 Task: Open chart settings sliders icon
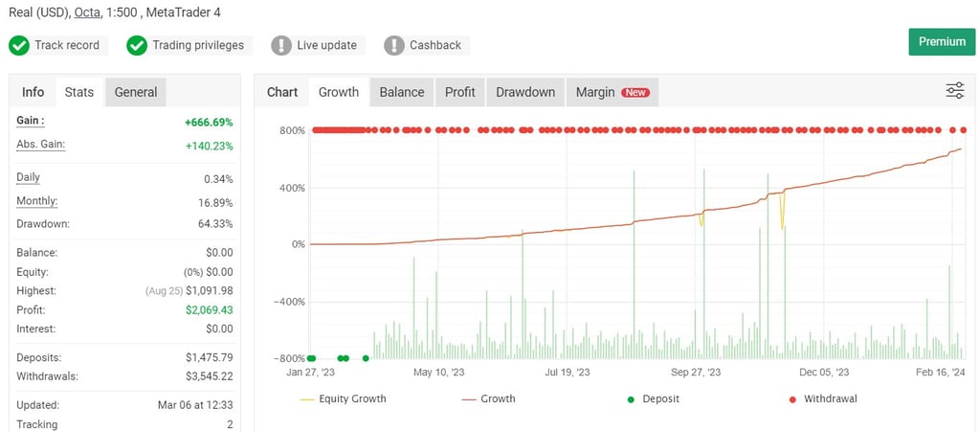click(x=955, y=91)
